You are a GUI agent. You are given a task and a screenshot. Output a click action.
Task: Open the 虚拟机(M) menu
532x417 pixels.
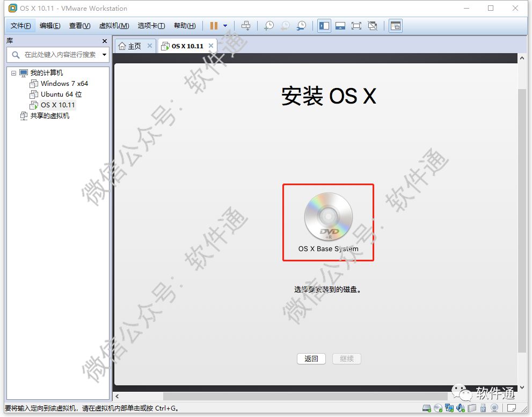point(114,26)
